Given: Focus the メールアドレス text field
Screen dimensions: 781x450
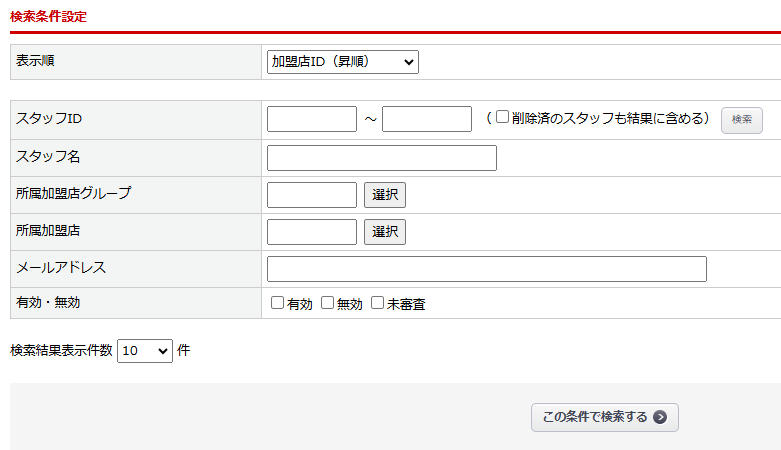Looking at the screenshot, I should pos(487,269).
